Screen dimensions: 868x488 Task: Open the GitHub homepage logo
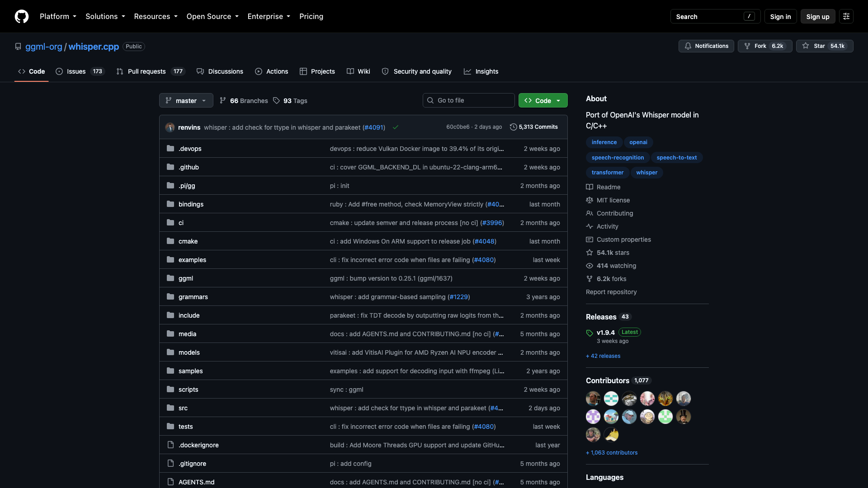click(x=22, y=16)
